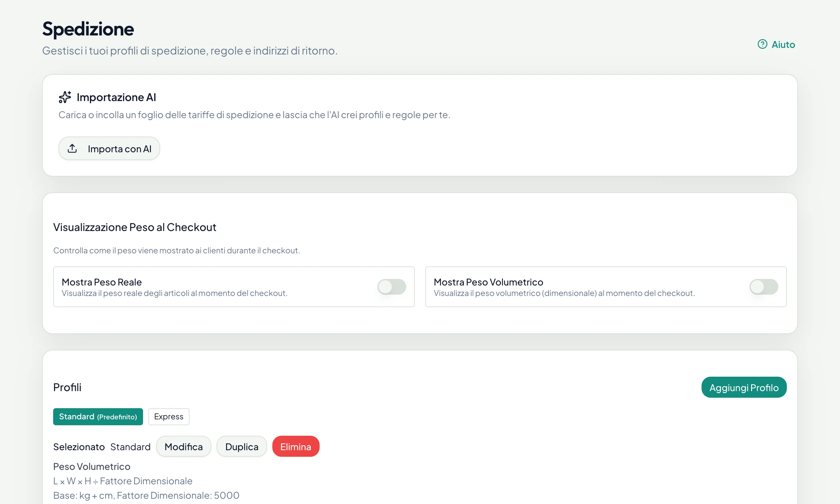Click the upload icon in Importa con AI
840x504 pixels.
pos(72,148)
